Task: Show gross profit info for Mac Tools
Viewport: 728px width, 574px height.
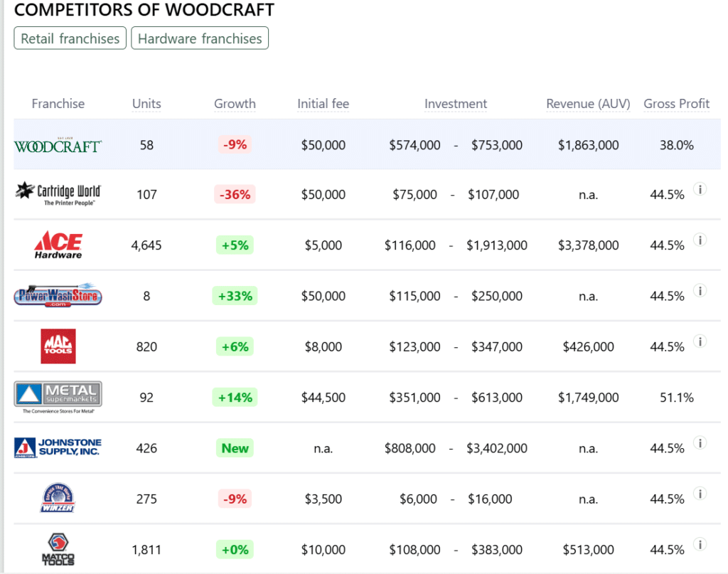Action: [x=700, y=341]
